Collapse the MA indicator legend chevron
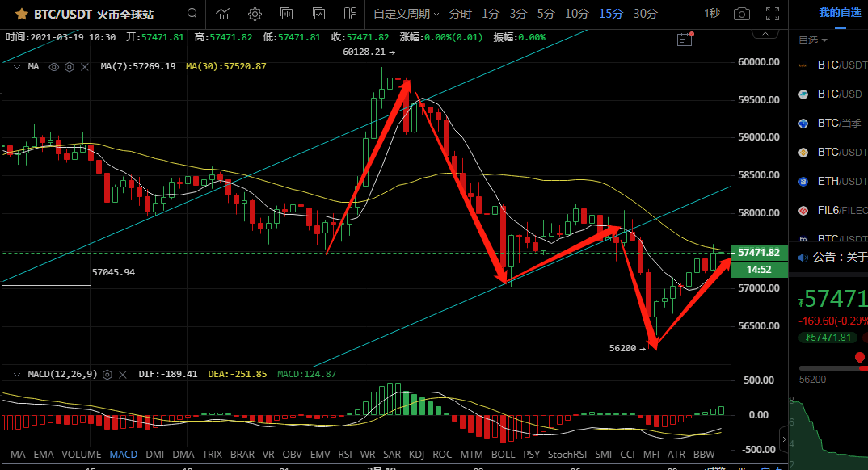 (17, 67)
